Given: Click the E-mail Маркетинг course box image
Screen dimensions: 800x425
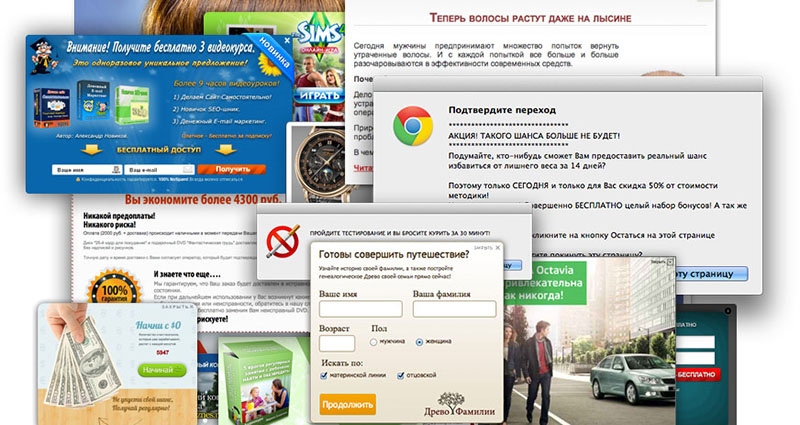Looking at the screenshot, I should point(94,101).
